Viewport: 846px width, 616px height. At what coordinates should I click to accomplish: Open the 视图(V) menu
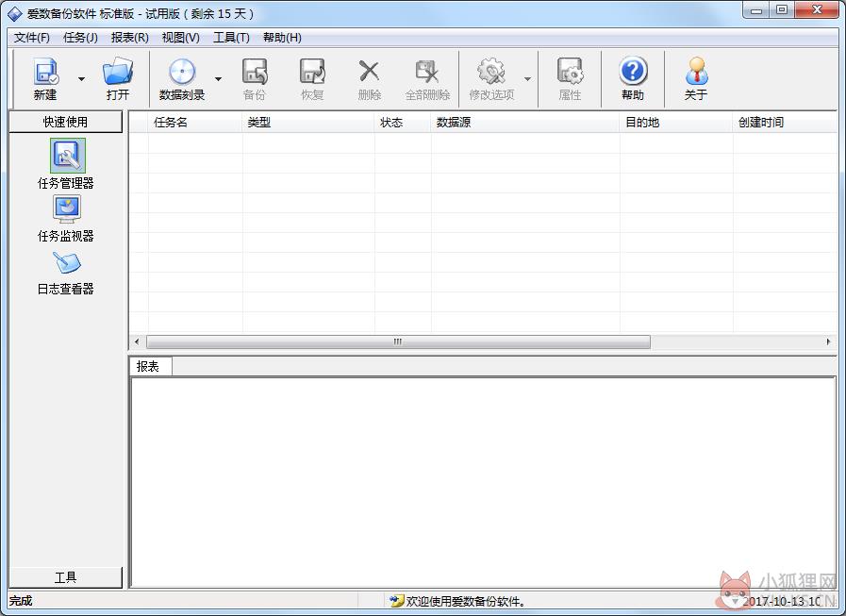pos(181,37)
